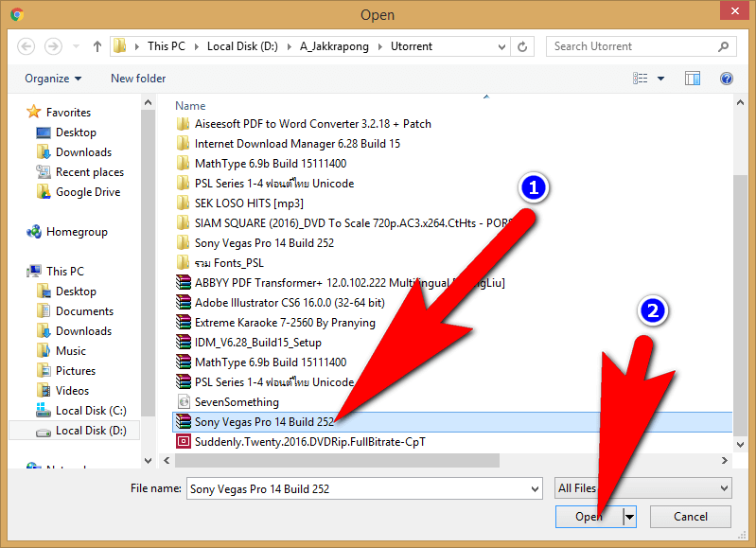Viewport: 756px width, 548px height.
Task: Click MathType 6.9b folder icon
Action: pos(183,163)
